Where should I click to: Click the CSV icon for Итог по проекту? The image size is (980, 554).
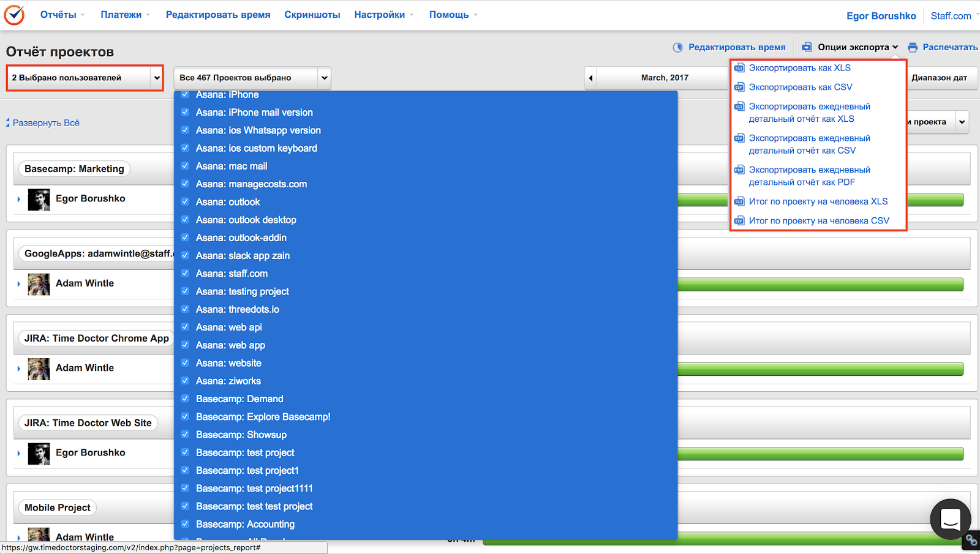click(x=739, y=221)
